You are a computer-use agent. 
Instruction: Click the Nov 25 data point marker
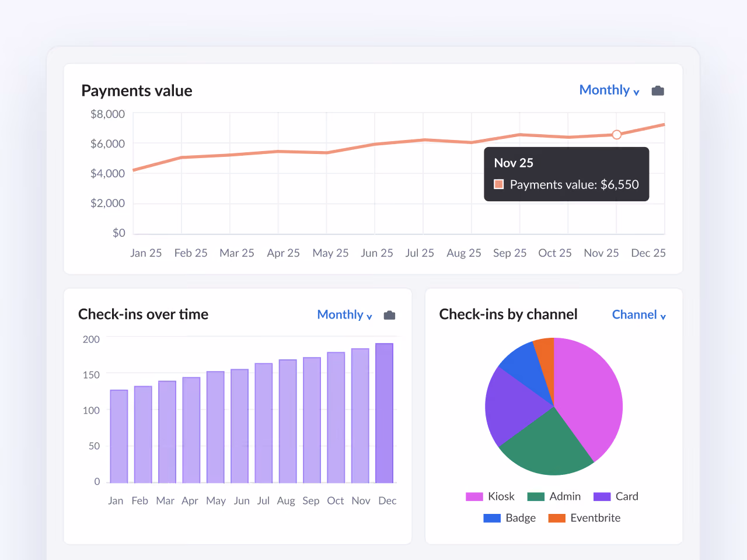[x=616, y=135]
